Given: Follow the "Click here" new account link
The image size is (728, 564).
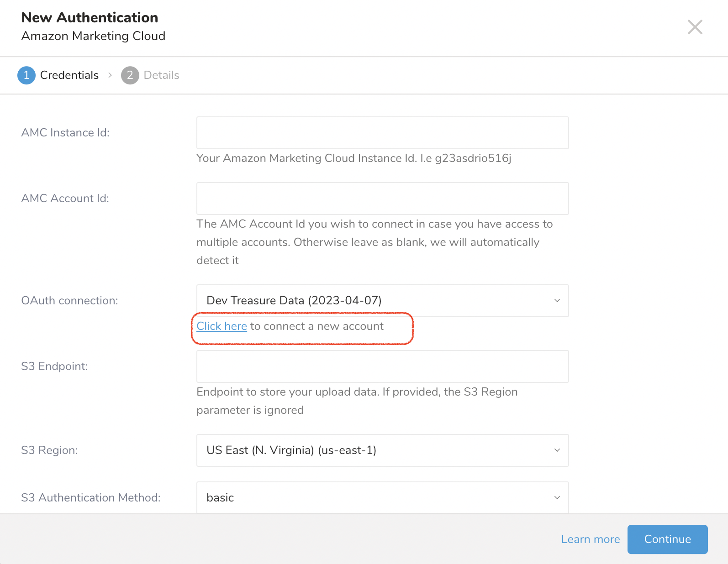Looking at the screenshot, I should pos(222,326).
